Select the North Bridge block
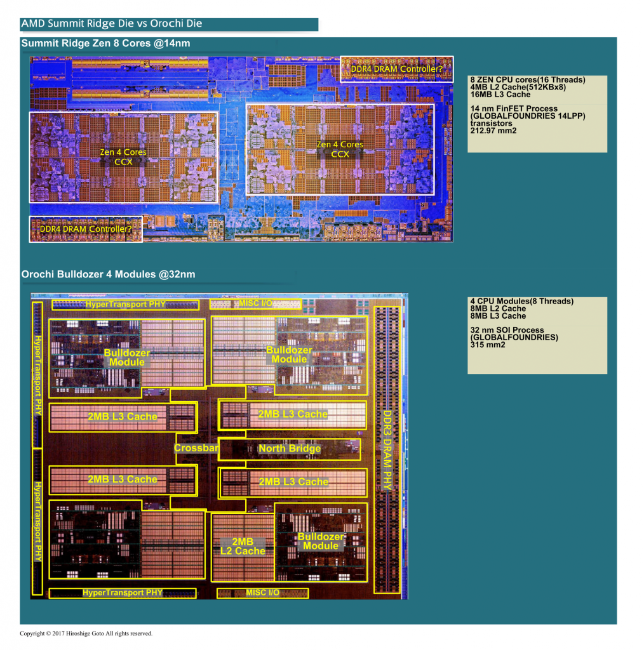The width and height of the screenshot is (644, 650). 290,449
